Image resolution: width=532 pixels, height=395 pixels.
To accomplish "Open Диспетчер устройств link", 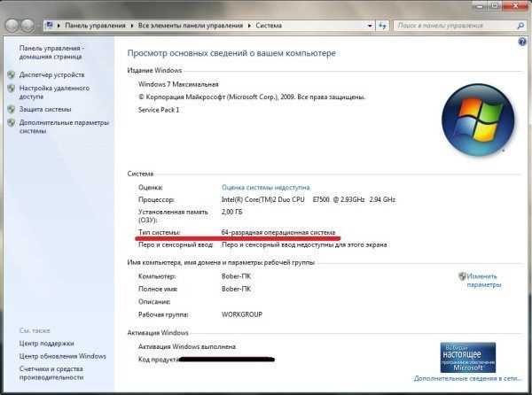I will tap(52, 74).
